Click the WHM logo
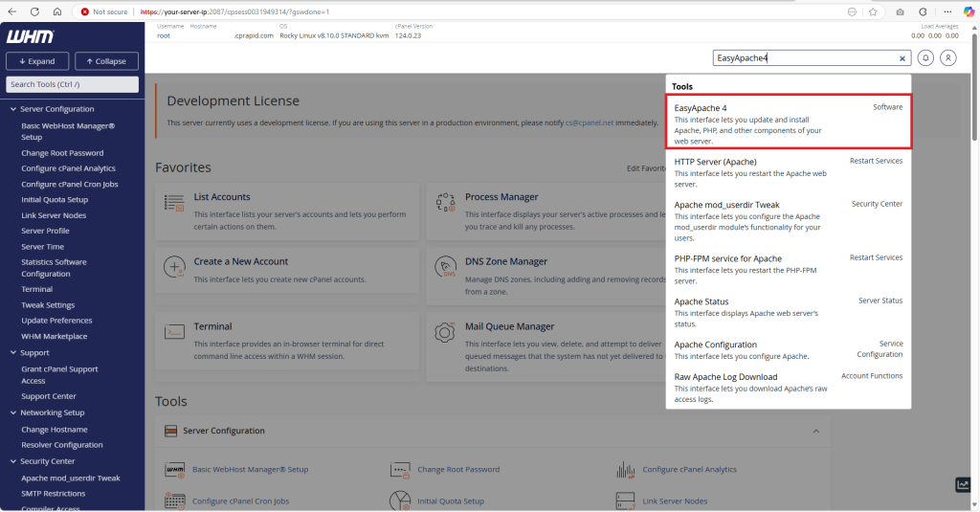Screen dimensions: 980x512 31,36
